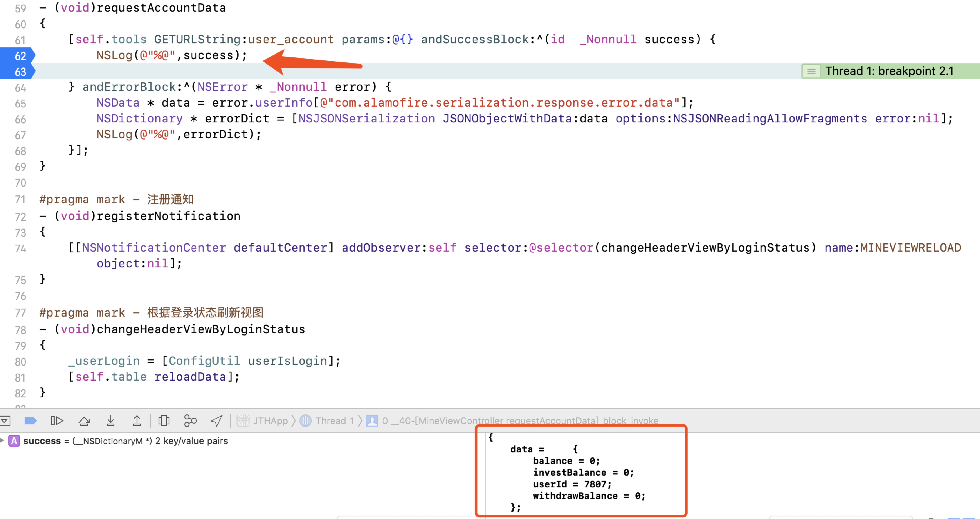Click the Step Into debug icon
The width and height of the screenshot is (980, 519).
(x=110, y=420)
